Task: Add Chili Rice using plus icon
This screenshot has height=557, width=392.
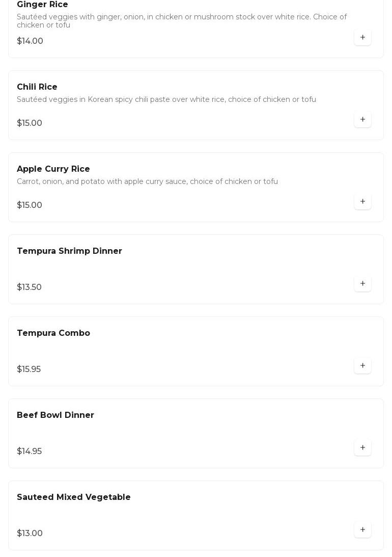Action: pyautogui.click(x=362, y=120)
